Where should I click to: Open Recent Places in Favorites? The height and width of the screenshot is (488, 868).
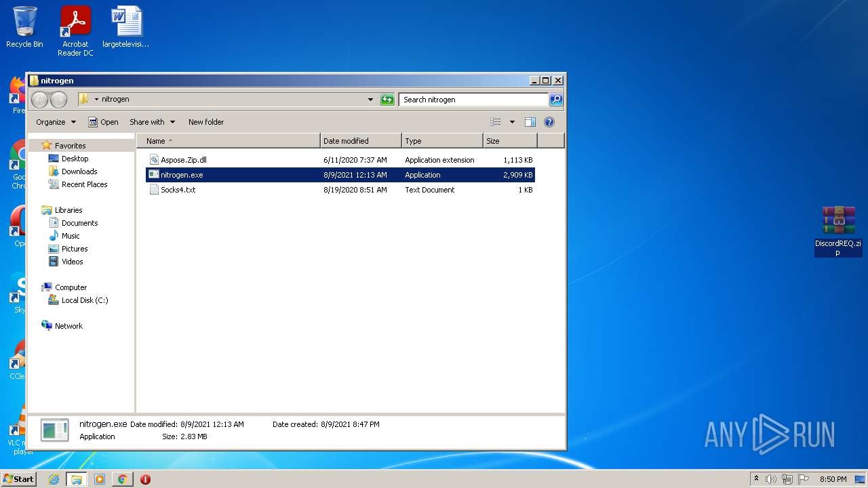coord(84,184)
